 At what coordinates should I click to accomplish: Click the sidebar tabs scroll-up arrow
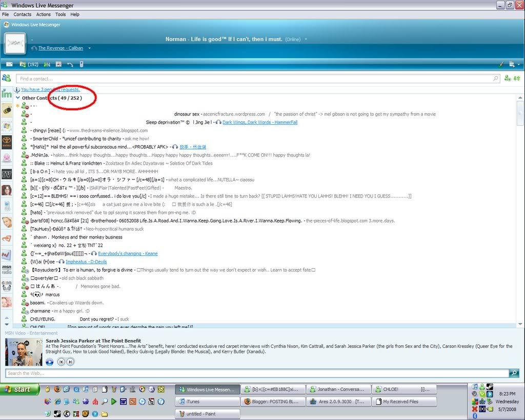click(7, 317)
